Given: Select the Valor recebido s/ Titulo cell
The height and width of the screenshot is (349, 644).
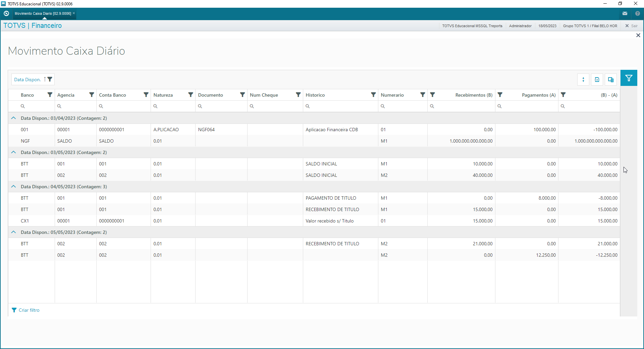Looking at the screenshot, I should click(x=340, y=221).
